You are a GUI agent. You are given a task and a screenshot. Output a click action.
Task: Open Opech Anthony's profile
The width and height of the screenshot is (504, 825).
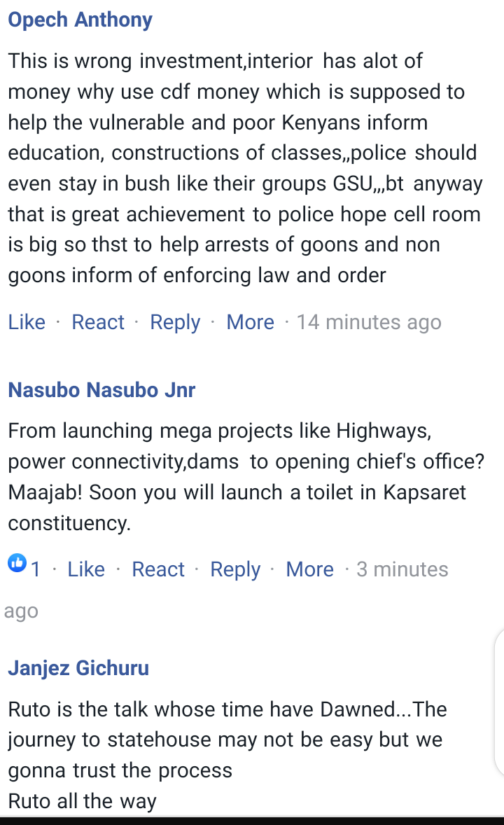point(80,20)
